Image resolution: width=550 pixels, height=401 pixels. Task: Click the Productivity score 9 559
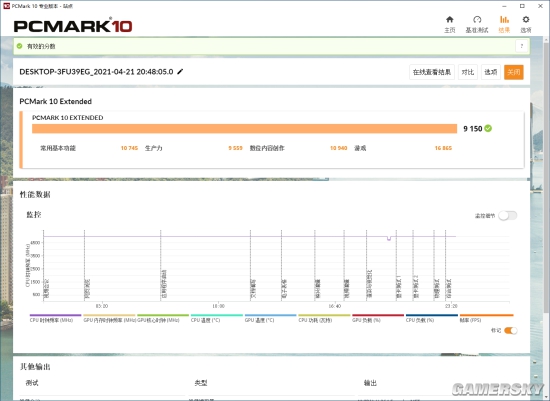pyautogui.click(x=235, y=148)
